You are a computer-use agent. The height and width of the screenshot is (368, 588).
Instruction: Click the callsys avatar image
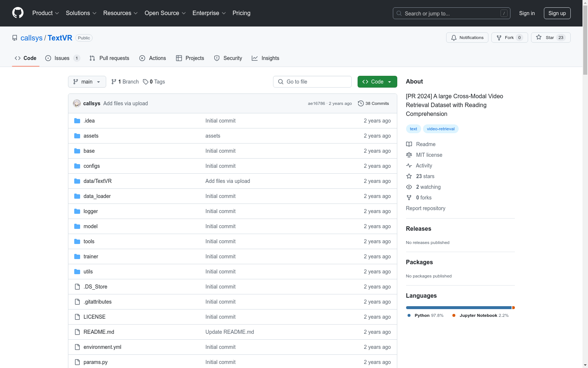(77, 103)
